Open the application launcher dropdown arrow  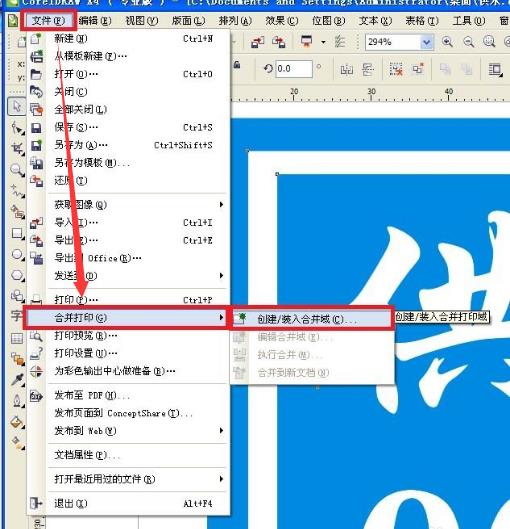point(323,42)
